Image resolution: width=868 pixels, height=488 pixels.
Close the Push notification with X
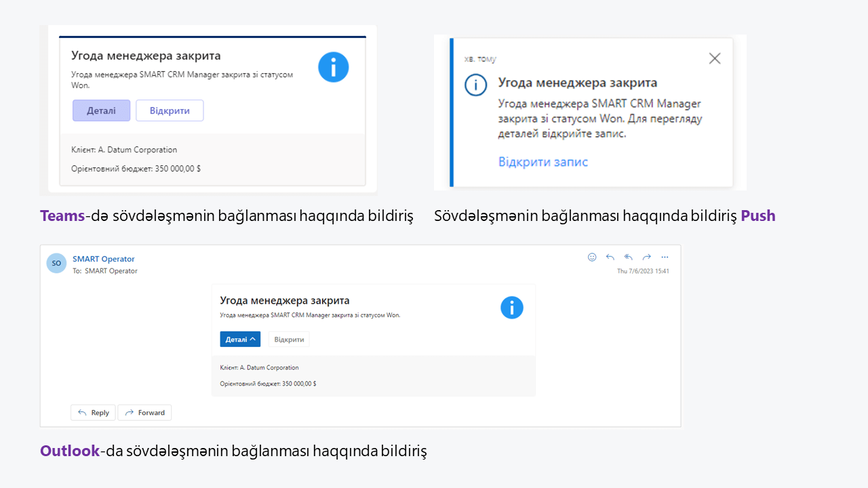[x=714, y=58]
